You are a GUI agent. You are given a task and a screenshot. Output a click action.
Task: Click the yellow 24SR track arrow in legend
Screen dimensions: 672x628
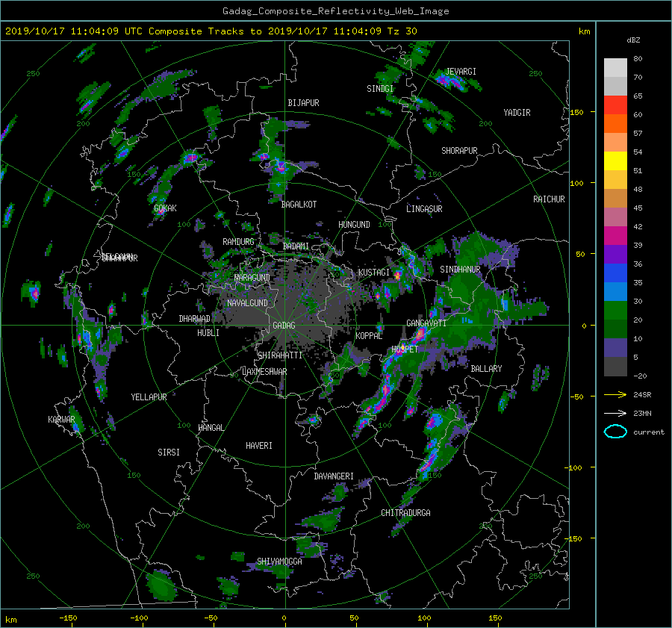(615, 394)
